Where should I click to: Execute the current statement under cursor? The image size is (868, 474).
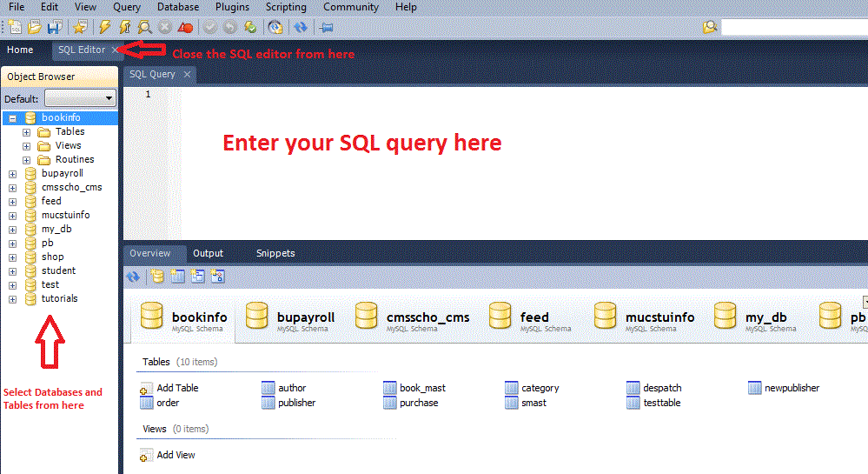click(124, 27)
